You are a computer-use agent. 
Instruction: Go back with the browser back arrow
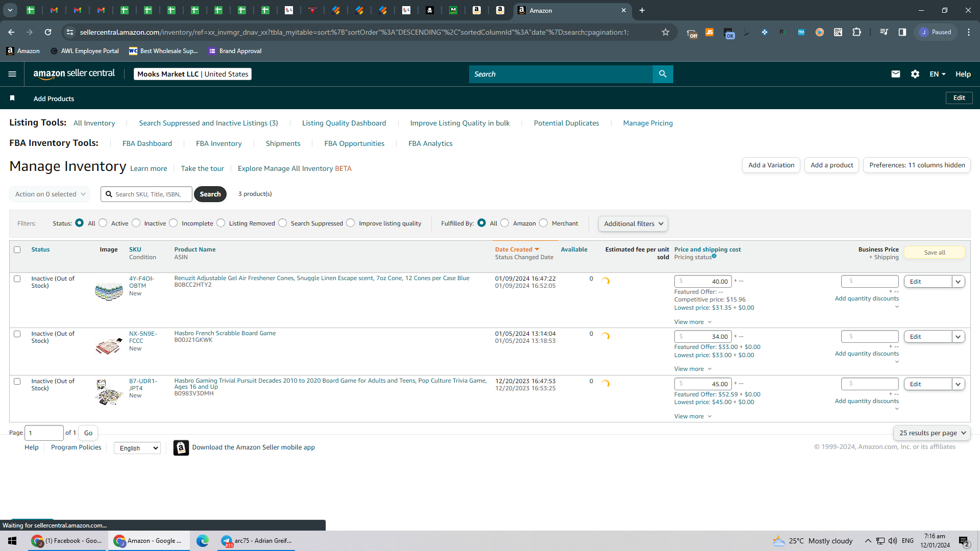click(11, 32)
